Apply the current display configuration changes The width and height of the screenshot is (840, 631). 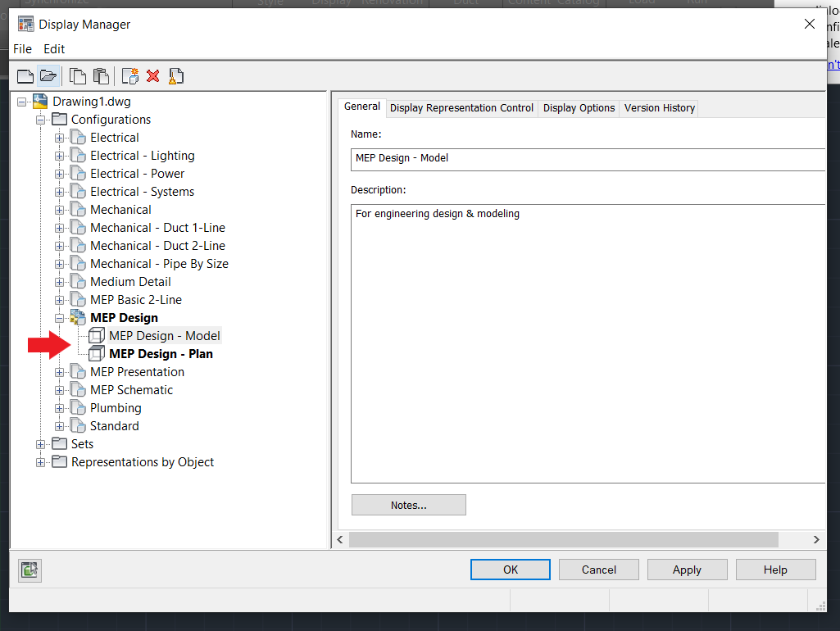point(687,569)
